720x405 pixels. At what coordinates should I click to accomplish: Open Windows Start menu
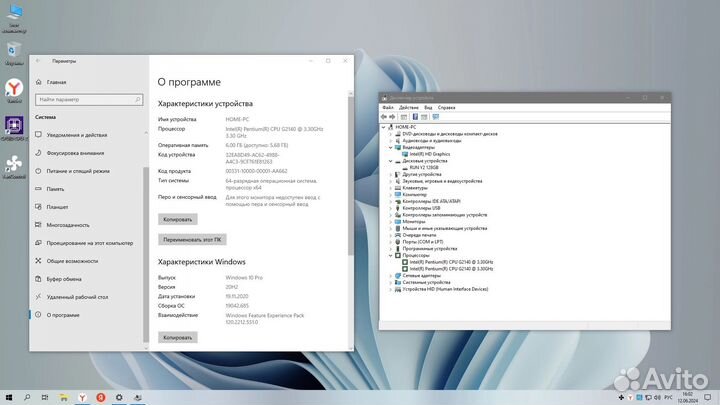coord(9,398)
